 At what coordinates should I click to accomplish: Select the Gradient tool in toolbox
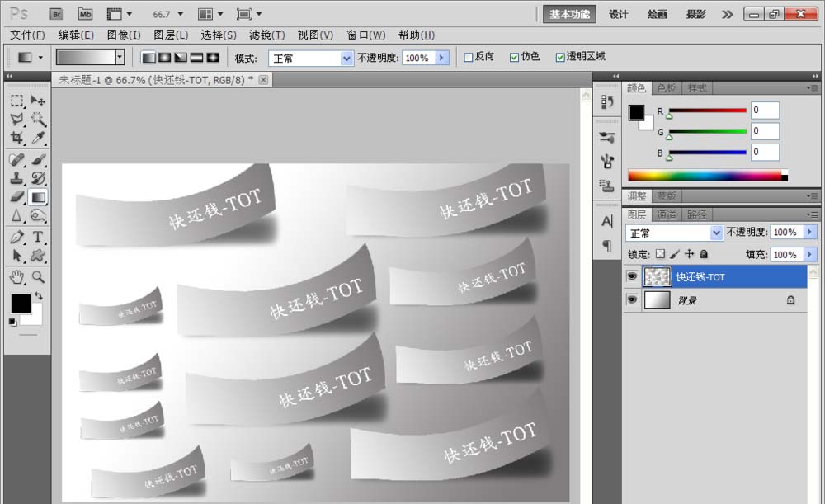[x=38, y=197]
